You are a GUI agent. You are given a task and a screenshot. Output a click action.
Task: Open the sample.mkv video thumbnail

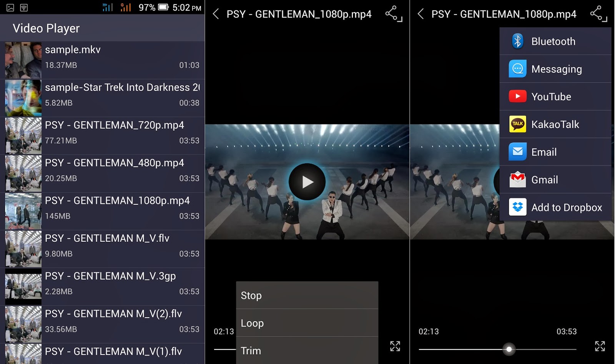click(x=23, y=60)
